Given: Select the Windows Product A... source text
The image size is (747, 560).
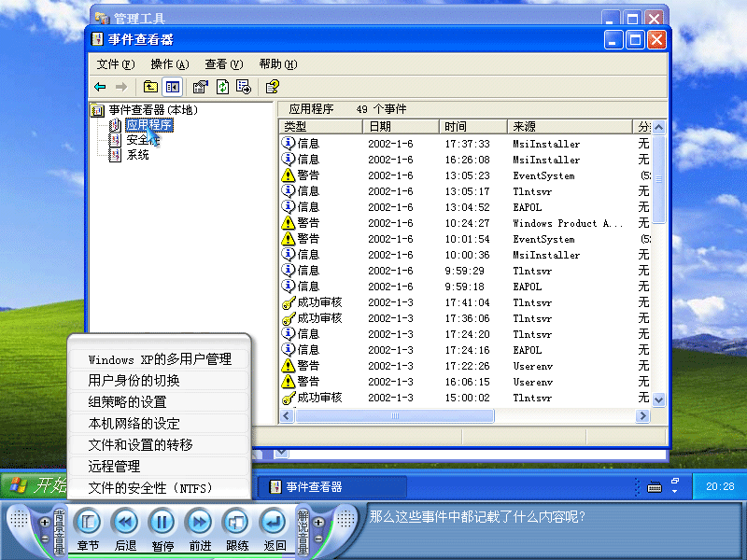Looking at the screenshot, I should click(568, 223).
